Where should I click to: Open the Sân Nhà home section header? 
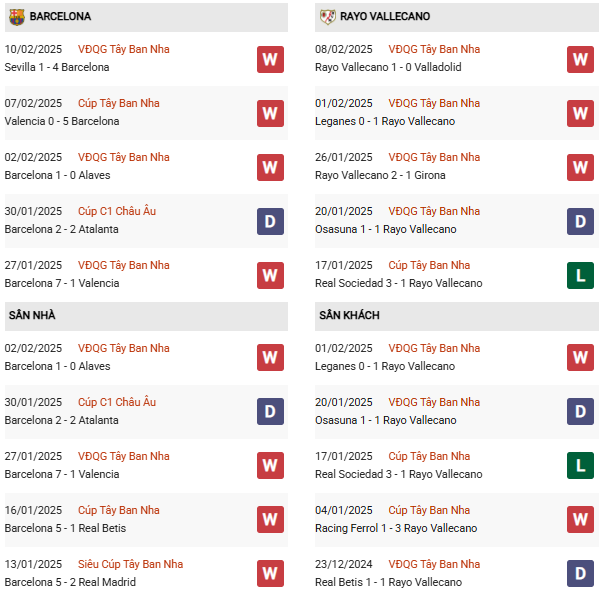(x=32, y=316)
